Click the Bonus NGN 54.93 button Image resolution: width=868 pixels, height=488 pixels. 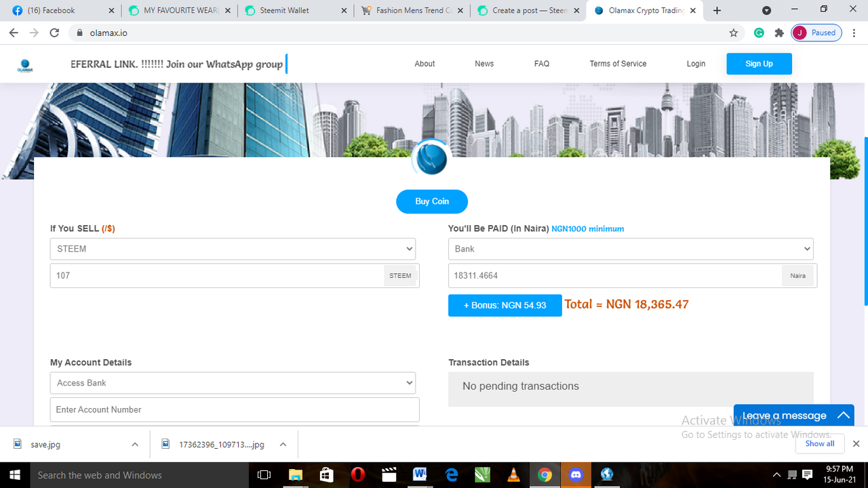point(505,306)
